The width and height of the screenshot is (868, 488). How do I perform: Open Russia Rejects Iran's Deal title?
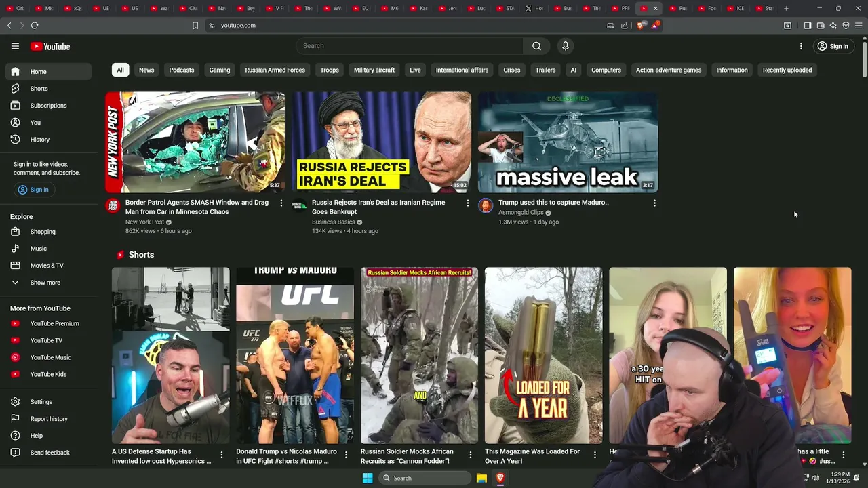pos(378,207)
